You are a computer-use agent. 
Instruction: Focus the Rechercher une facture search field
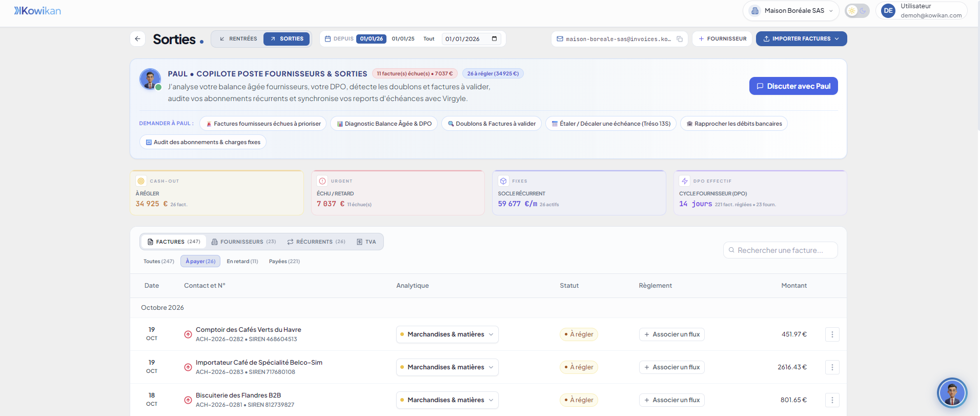pyautogui.click(x=781, y=250)
